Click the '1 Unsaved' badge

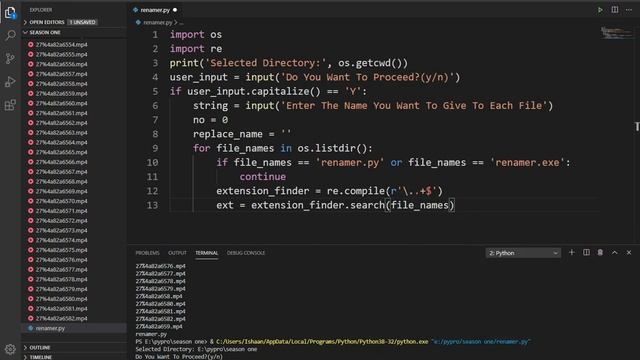pos(82,22)
